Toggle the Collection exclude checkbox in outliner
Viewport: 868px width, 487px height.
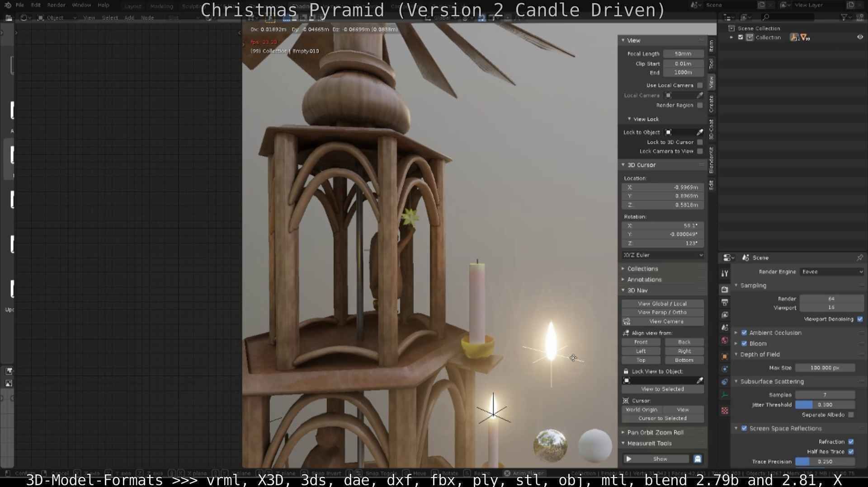pos(741,37)
